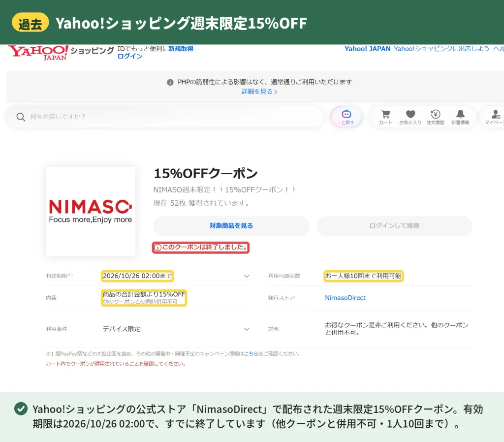504x442 pixels.
Task: Open the AI assistant search icon
Action: pos(346,117)
